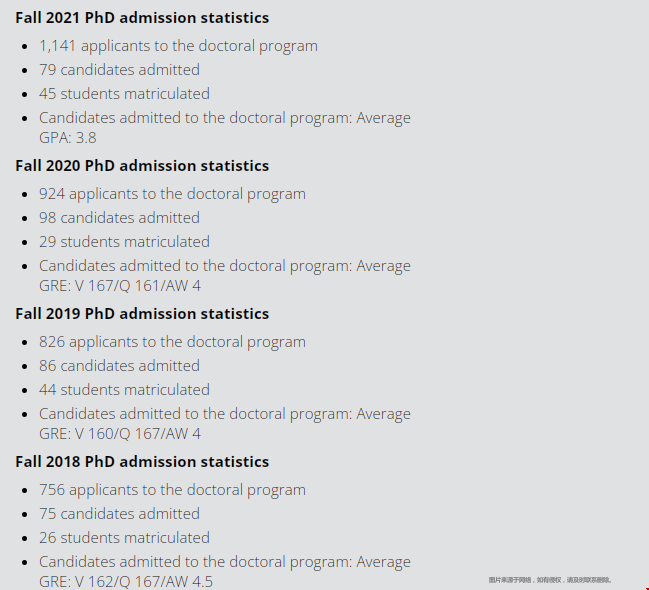Click the 1,141 applicants to the doctoral program line

pos(178,46)
